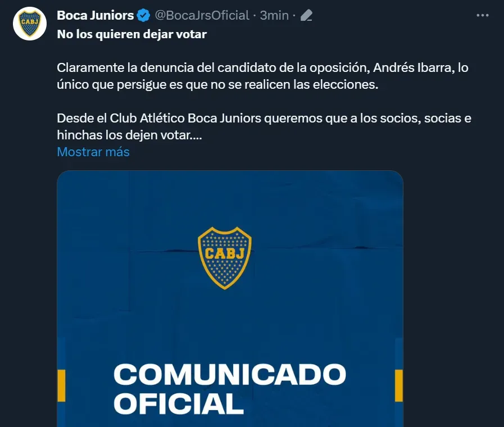The width and height of the screenshot is (504, 427).
Task: Click the blue verified badge
Action: tap(143, 15)
